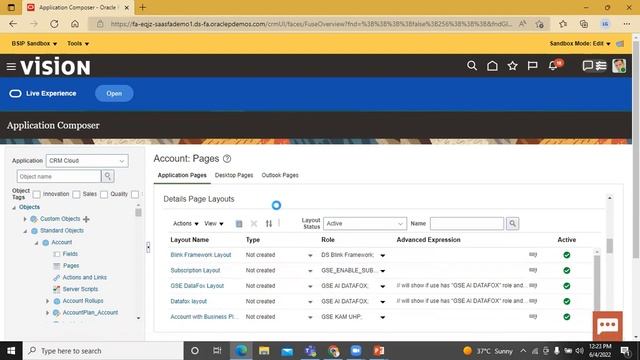Screen dimensions: 640x360
Task: Switch to Application Pages tab
Action: [x=182, y=175]
